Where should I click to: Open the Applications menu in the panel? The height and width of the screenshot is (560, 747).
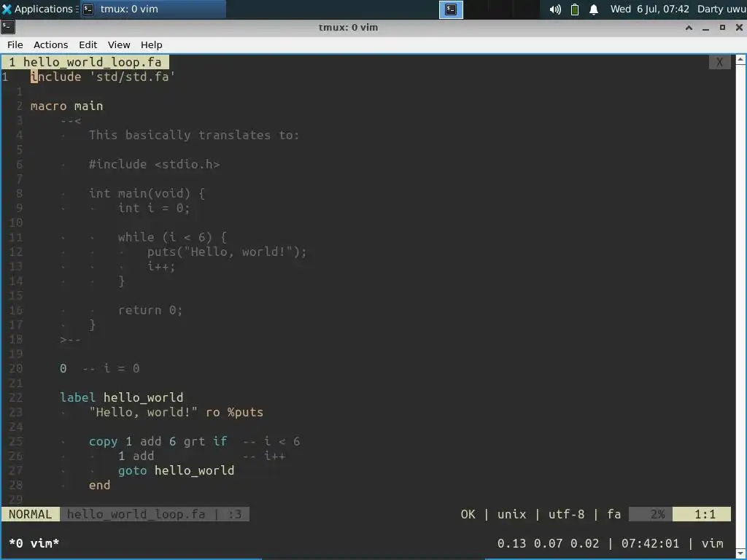[39, 9]
